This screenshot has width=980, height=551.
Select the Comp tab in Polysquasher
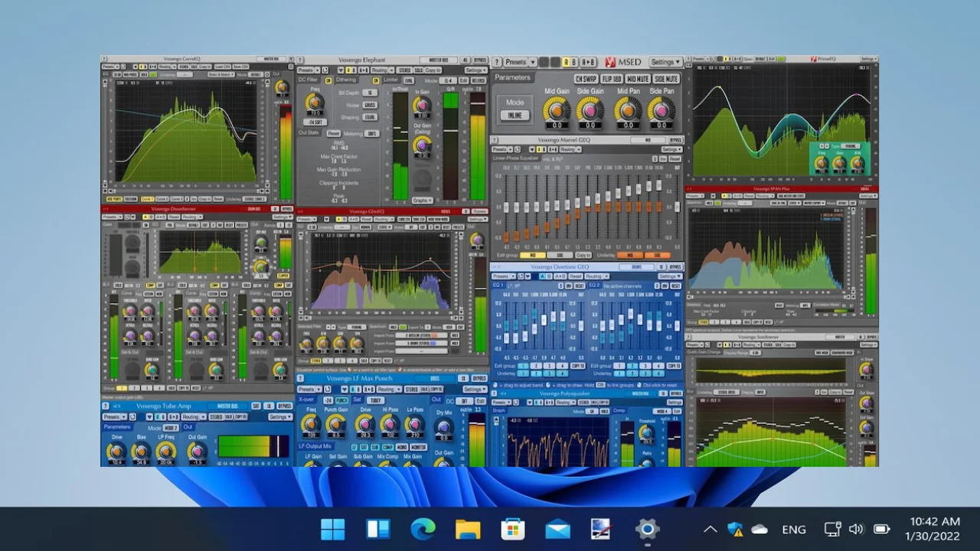click(x=619, y=411)
